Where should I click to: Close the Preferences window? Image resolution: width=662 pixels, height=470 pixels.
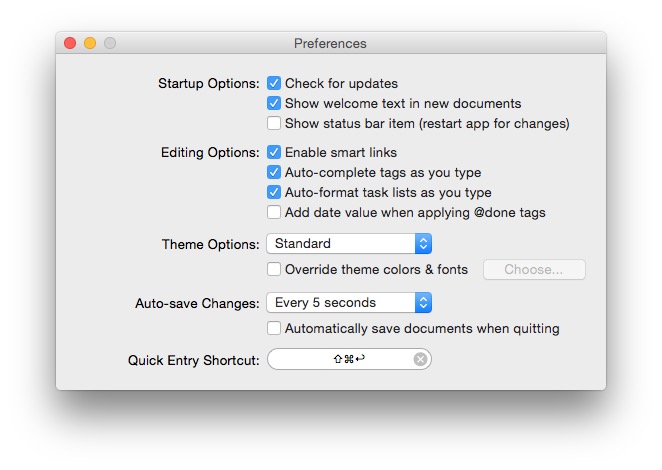(x=70, y=43)
